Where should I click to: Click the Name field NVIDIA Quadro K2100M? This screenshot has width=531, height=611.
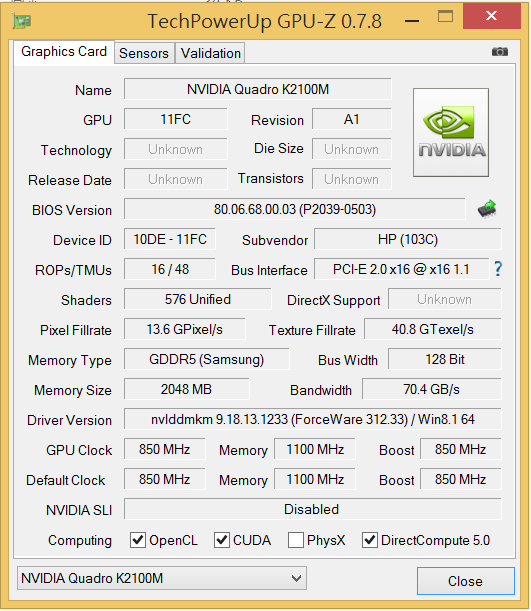click(x=258, y=89)
